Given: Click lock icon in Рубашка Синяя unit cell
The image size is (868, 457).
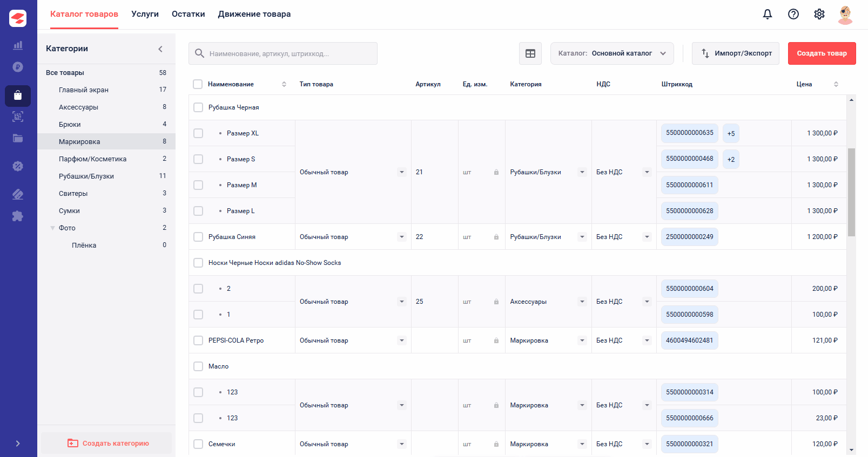Looking at the screenshot, I should [496, 237].
